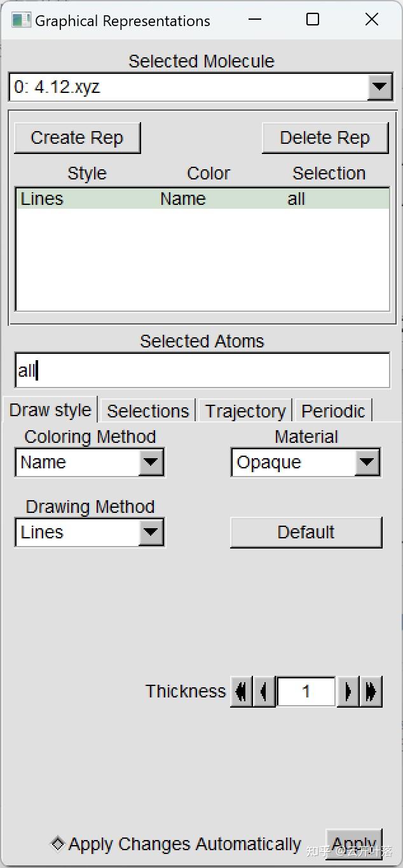The height and width of the screenshot is (868, 403).
Task: Click the Apply button
Action: click(354, 844)
